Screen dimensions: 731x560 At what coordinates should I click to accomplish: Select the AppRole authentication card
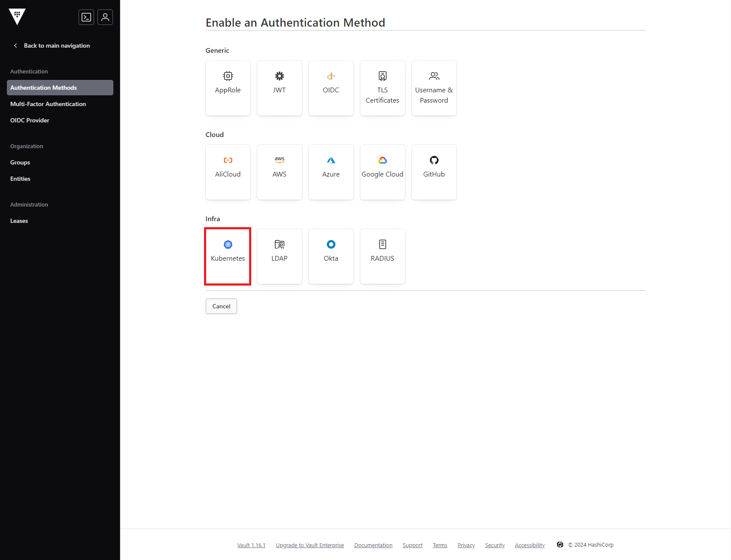228,88
